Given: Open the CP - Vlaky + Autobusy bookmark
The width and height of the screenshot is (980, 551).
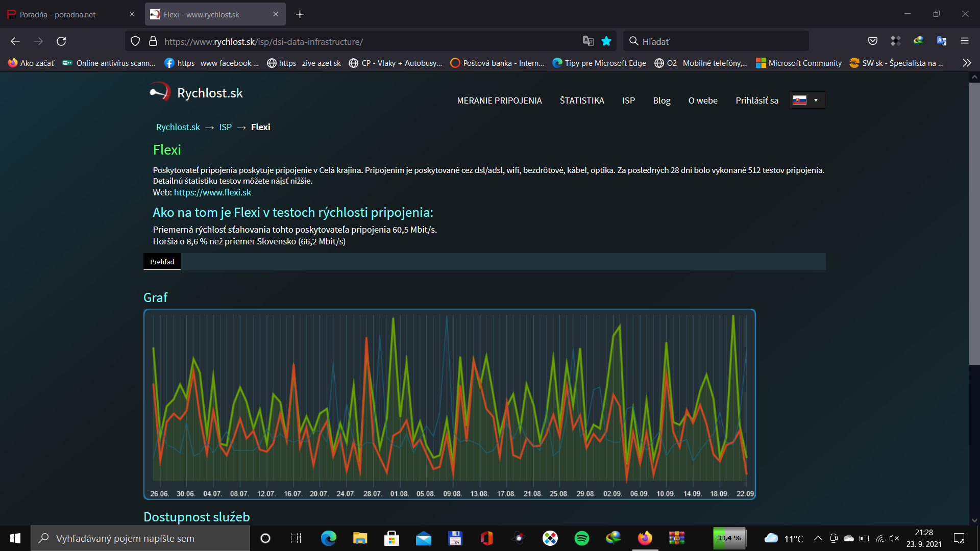Looking at the screenshot, I should [x=395, y=63].
